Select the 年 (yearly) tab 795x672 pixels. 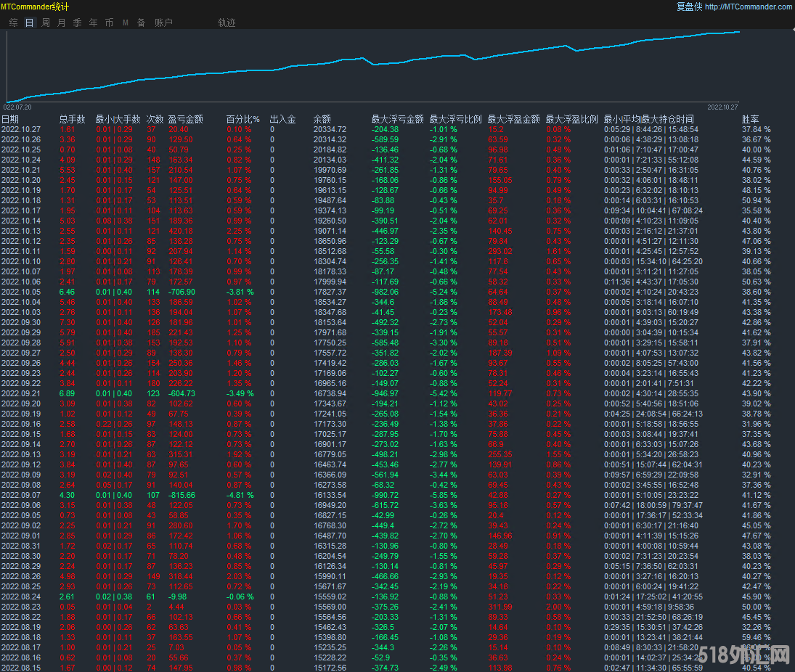coord(93,22)
